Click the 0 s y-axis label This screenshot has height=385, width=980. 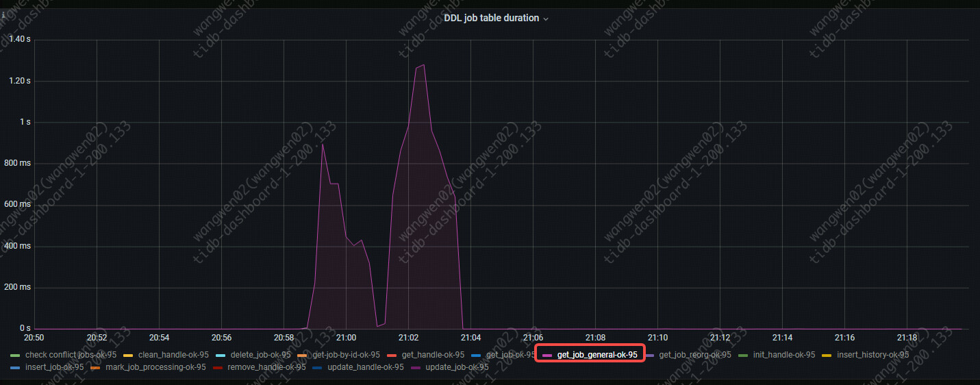coord(25,329)
